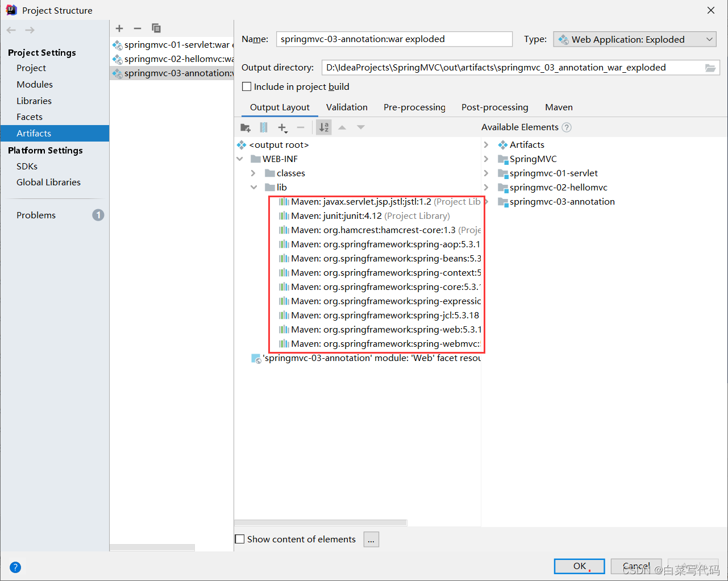728x581 pixels.
Task: Select Maven hamcrest-core:1.3 library
Action: point(380,230)
